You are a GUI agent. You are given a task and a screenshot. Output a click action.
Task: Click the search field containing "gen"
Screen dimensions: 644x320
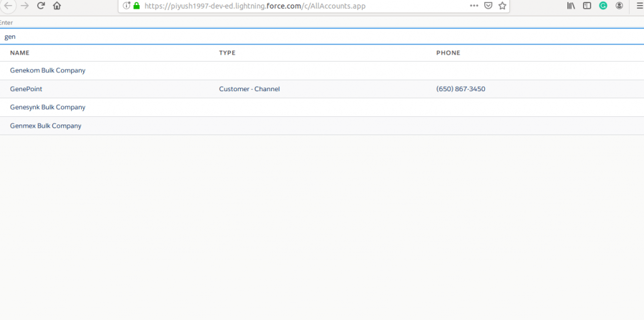pyautogui.click(x=314, y=36)
